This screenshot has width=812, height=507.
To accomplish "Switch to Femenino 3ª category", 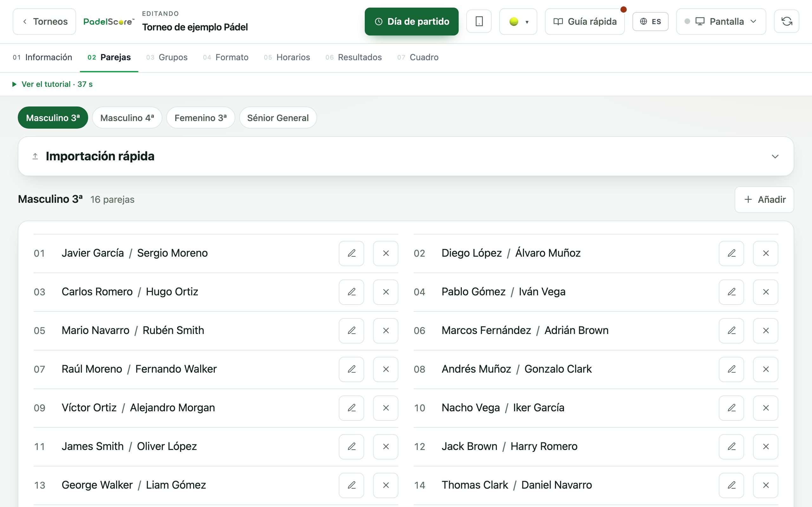I will coord(201,118).
